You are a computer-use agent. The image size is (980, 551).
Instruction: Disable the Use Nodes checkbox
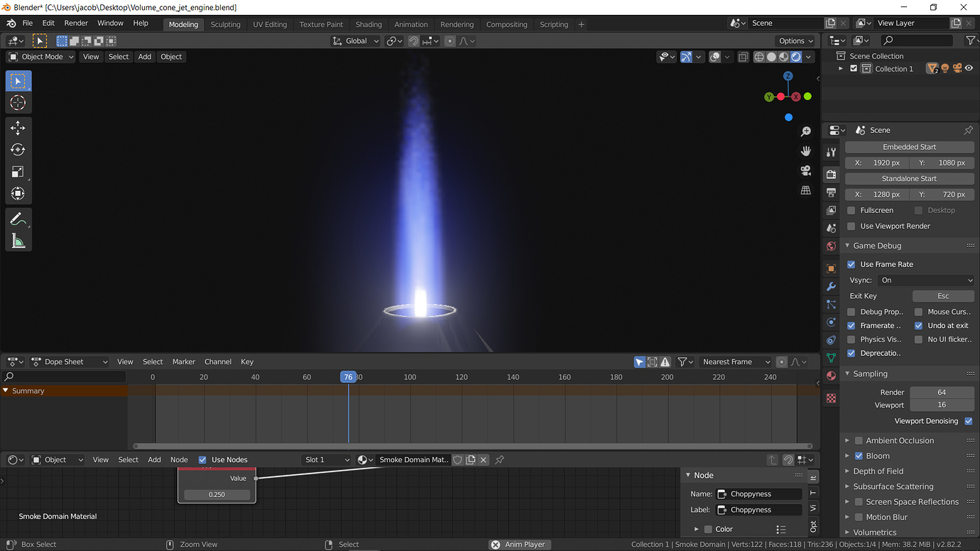click(x=202, y=459)
